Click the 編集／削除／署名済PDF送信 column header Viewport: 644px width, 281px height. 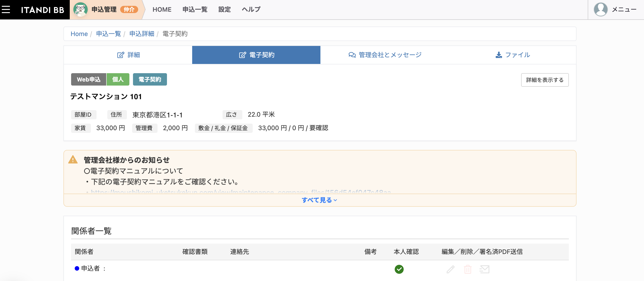[x=482, y=252]
